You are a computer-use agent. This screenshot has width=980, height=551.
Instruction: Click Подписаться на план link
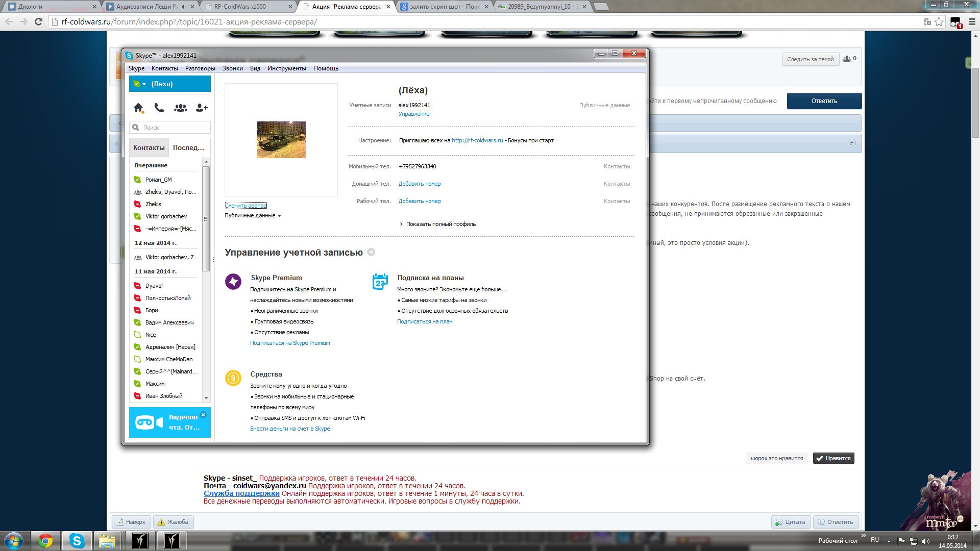point(425,321)
